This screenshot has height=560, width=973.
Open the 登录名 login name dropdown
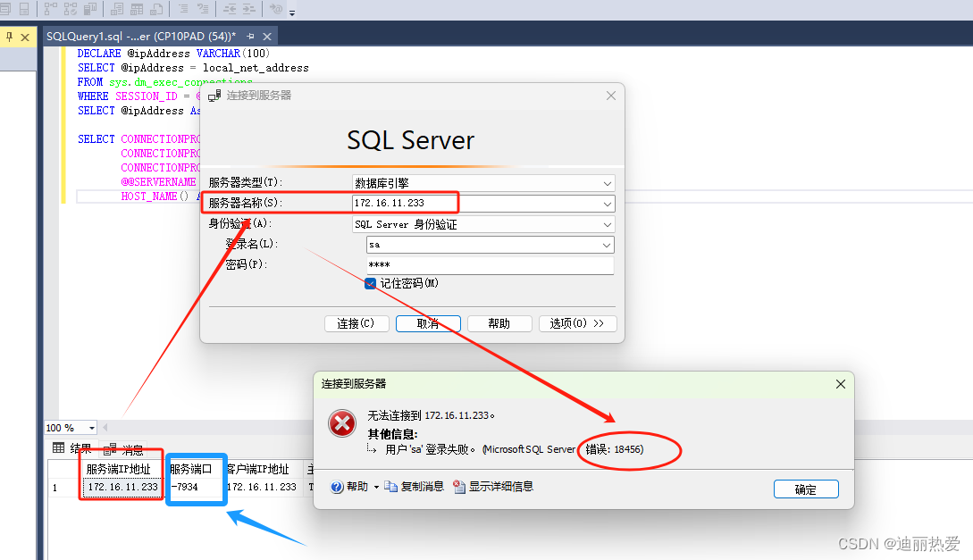click(x=607, y=245)
